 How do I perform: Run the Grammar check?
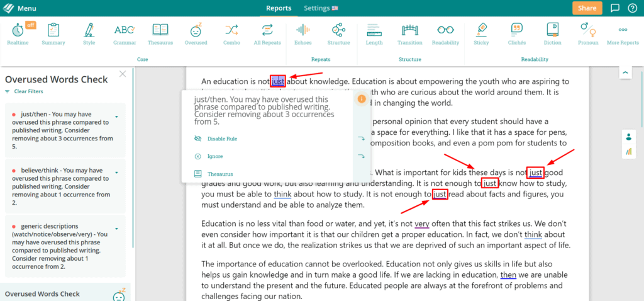125,33
